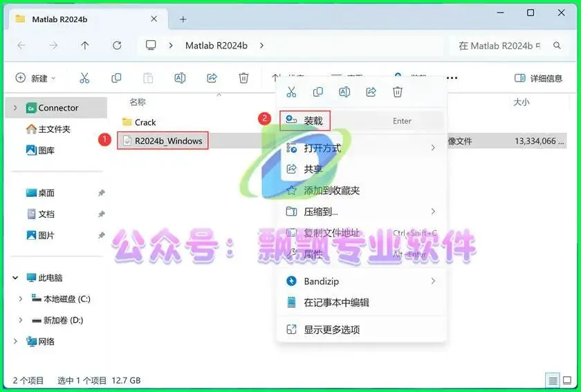The height and width of the screenshot is (392, 581).
Task: Click the Copy icon in the context menu
Action: pyautogui.click(x=318, y=92)
